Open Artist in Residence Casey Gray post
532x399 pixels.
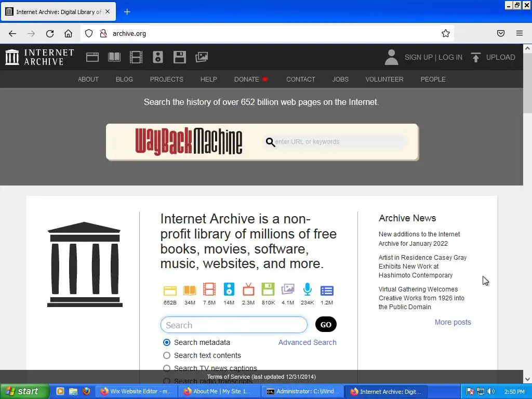(423, 267)
